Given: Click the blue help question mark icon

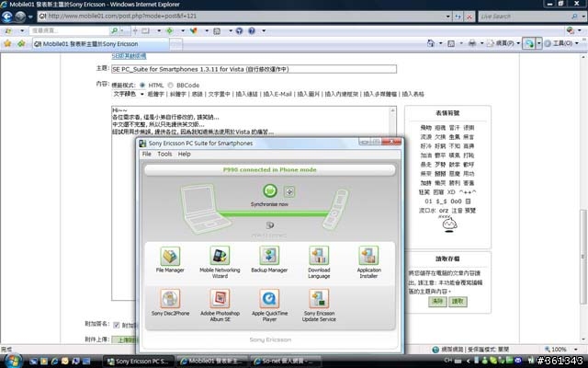Looking at the screenshot, I should 252,30.
